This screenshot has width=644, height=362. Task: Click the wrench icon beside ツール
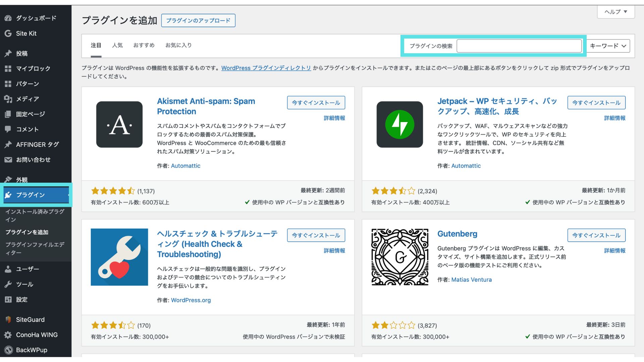click(8, 284)
